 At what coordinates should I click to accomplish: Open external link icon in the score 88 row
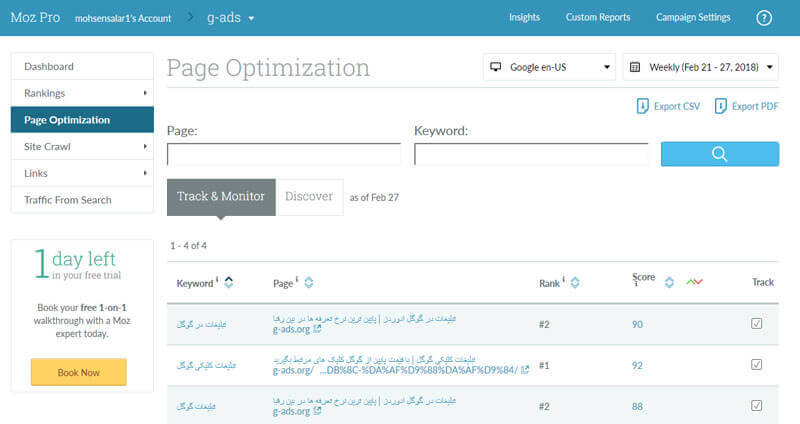pos(317,411)
